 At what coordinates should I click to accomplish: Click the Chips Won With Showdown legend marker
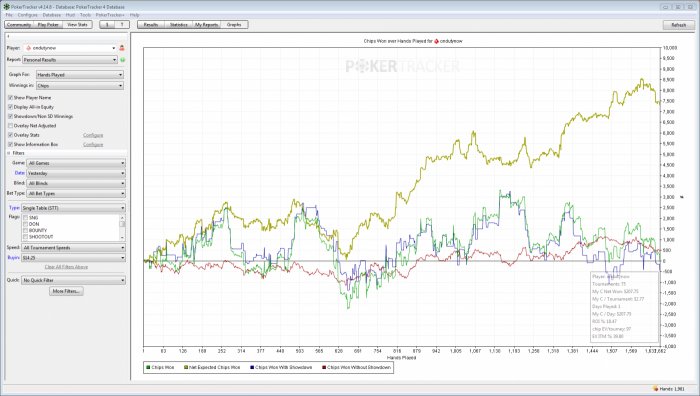click(252, 367)
